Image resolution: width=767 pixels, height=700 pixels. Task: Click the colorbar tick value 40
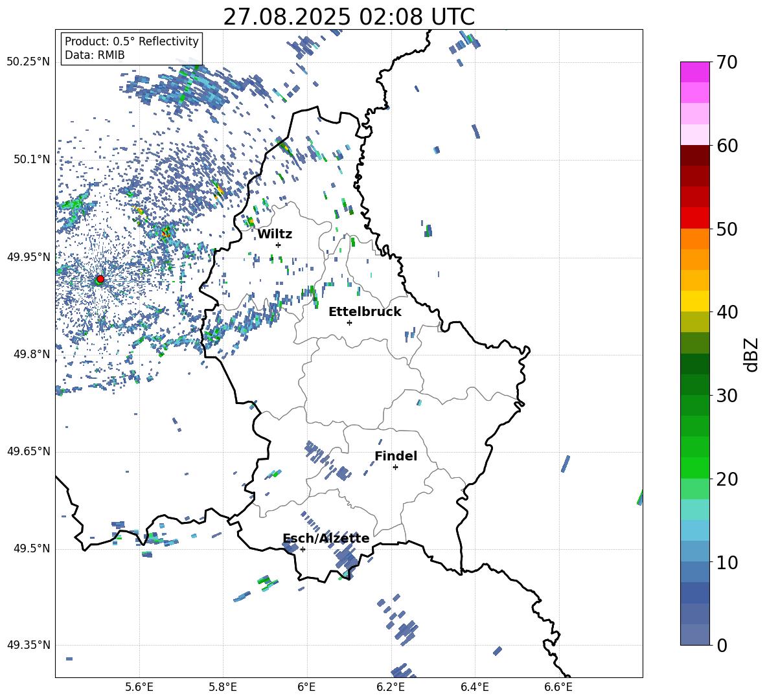coord(727,312)
